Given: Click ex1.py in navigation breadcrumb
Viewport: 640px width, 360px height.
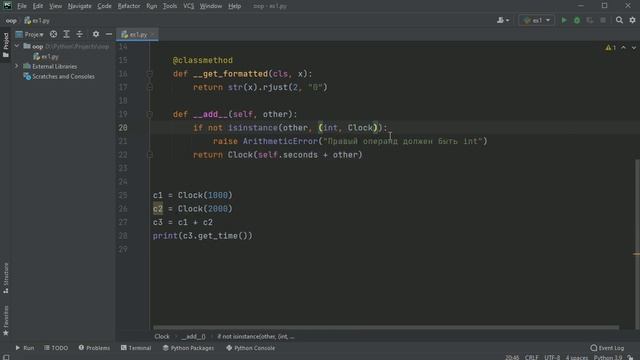Looking at the screenshot, I should [x=37, y=20].
